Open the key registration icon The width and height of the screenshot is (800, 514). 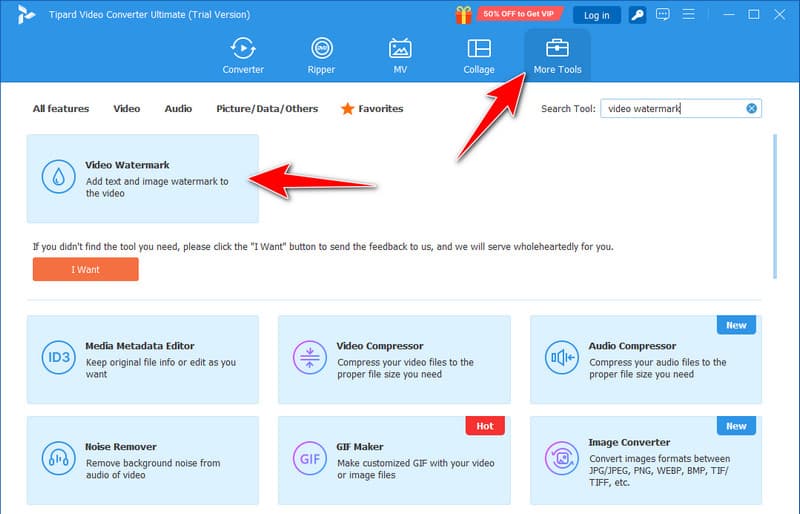[637, 15]
